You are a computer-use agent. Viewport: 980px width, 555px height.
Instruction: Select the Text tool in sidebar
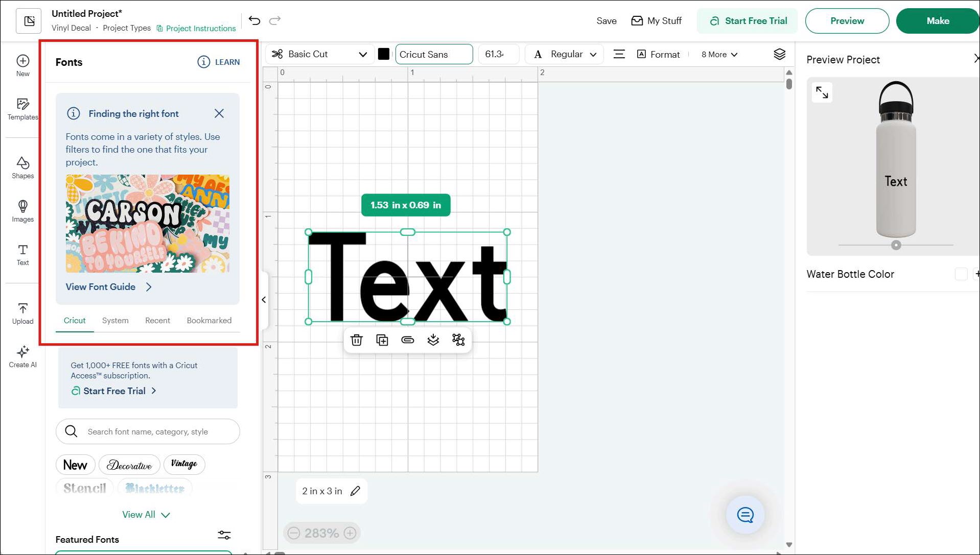(23, 255)
